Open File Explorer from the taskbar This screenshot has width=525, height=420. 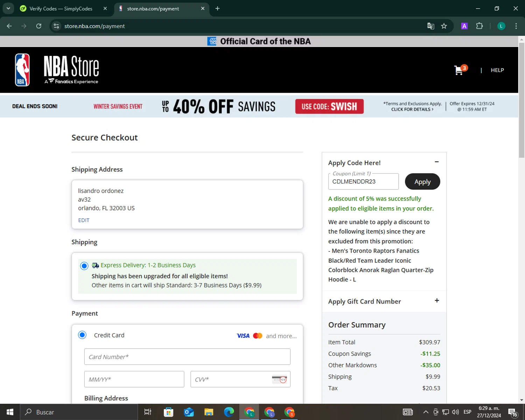(x=209, y=412)
